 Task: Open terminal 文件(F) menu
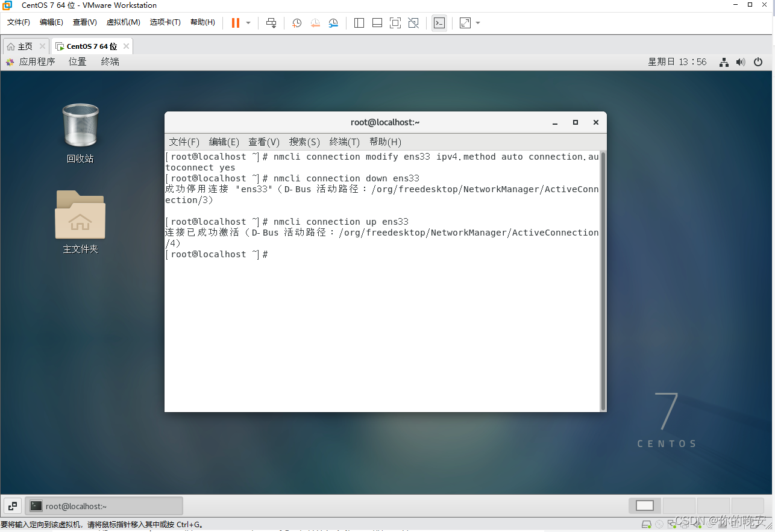[x=184, y=142]
